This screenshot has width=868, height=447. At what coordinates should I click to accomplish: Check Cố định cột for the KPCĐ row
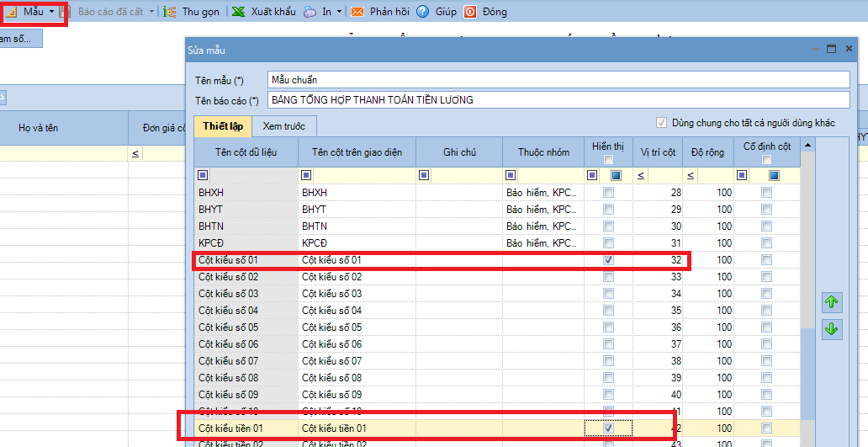pos(766,243)
